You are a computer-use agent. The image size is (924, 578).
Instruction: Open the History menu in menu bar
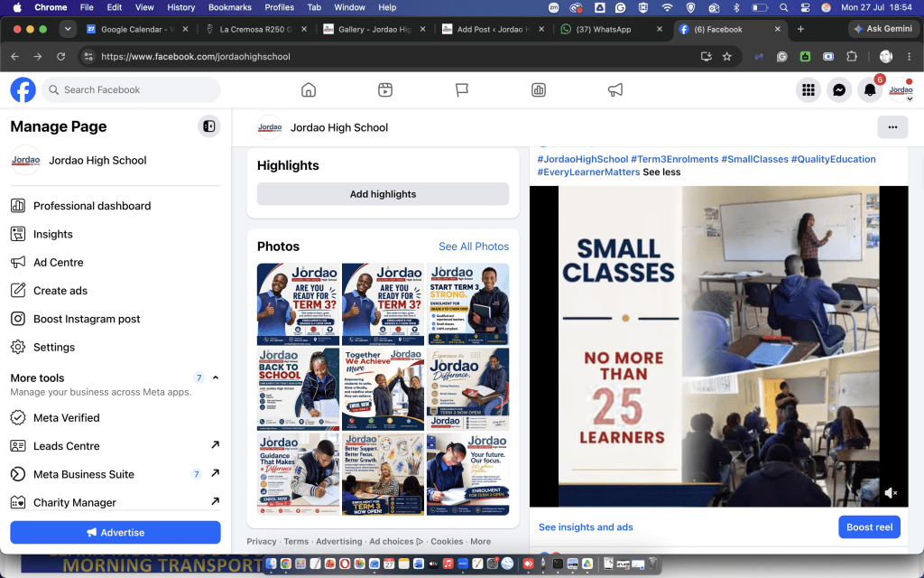180,7
